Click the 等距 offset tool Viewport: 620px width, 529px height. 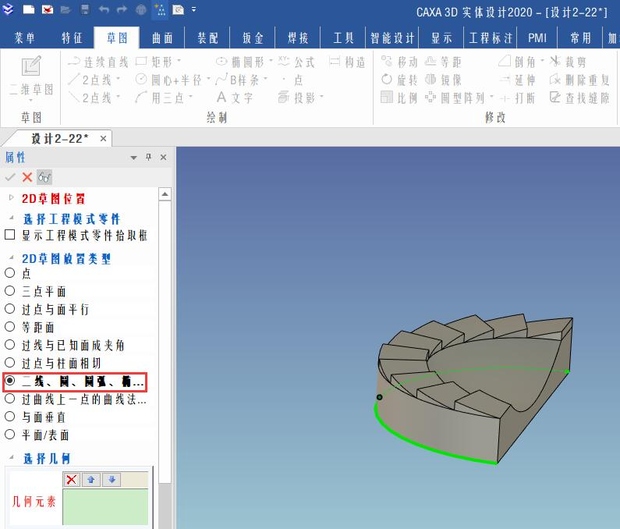tap(443, 62)
